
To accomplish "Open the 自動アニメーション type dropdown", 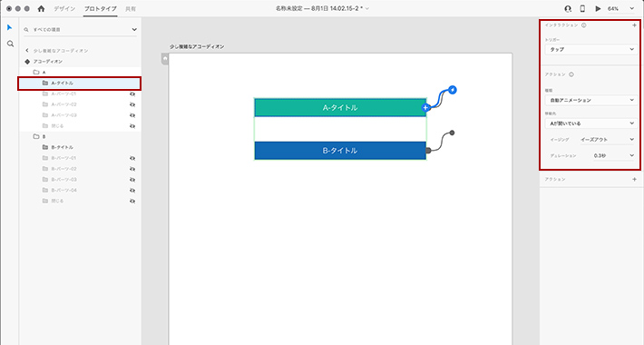I will point(591,100).
